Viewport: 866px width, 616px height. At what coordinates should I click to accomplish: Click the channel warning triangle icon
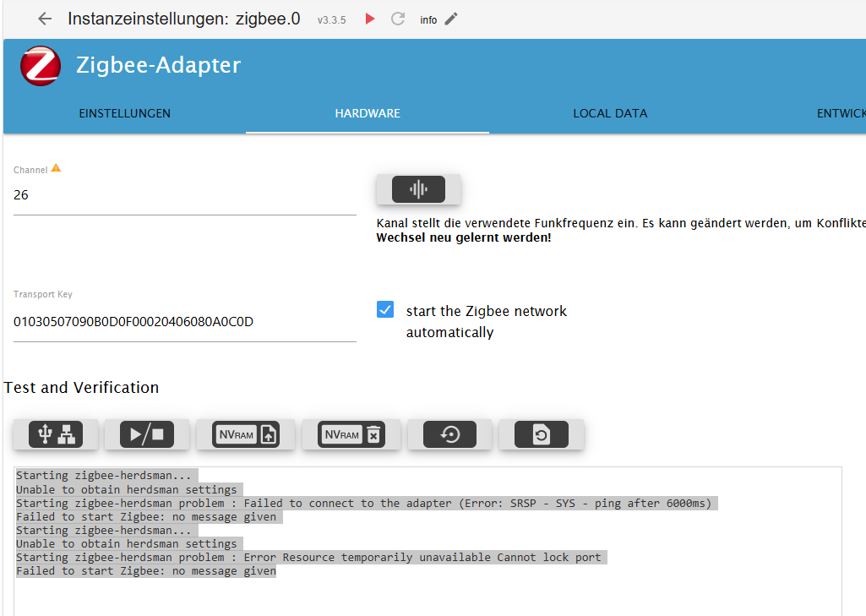tap(56, 168)
